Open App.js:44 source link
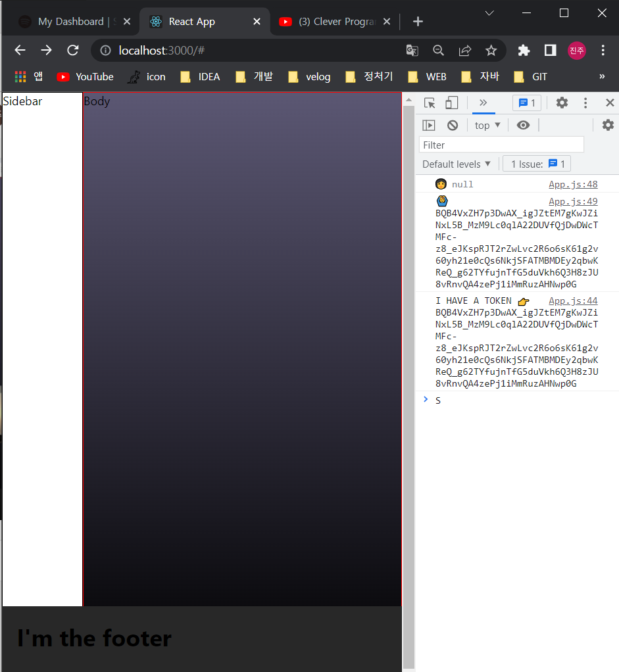Viewport: 619px width, 672px height. [573, 301]
